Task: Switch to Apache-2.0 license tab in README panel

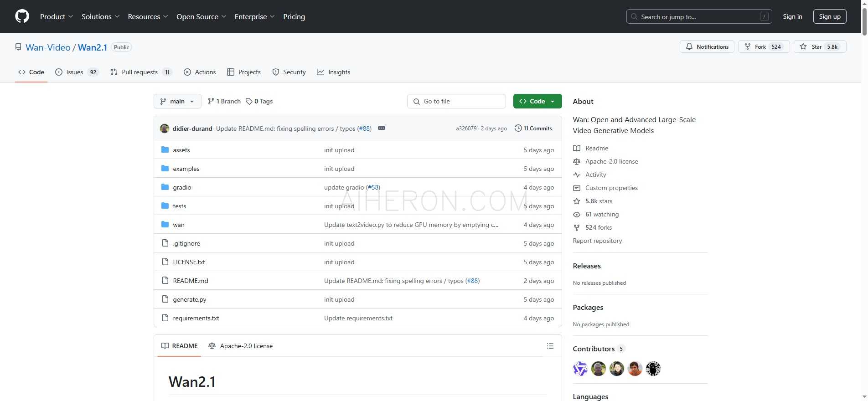Action: 240,346
